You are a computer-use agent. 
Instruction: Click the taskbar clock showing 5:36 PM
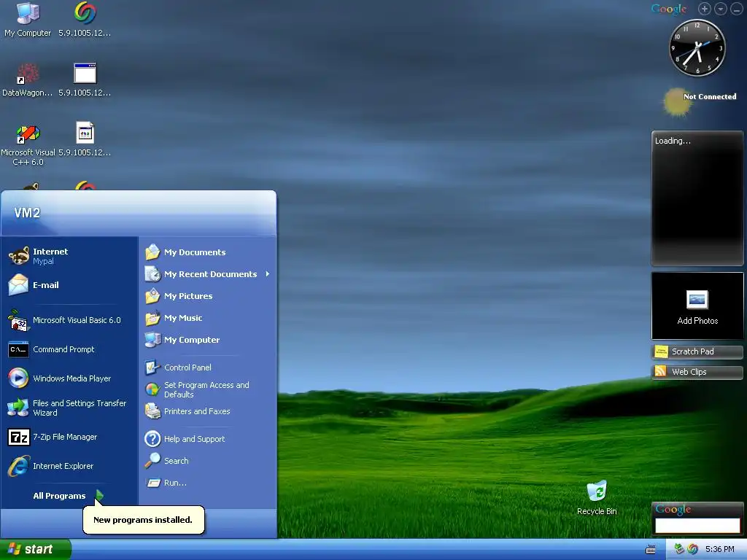coord(720,549)
